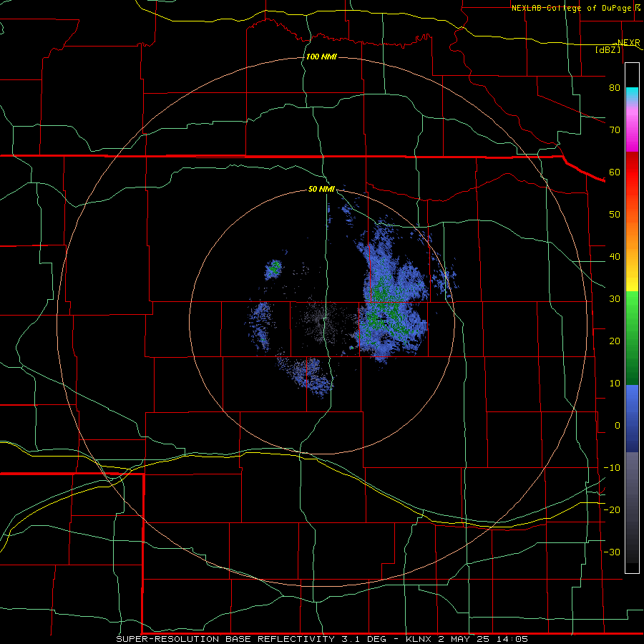Click the 40 dBZ scale value
This screenshot has width=644, height=644.
615,257
